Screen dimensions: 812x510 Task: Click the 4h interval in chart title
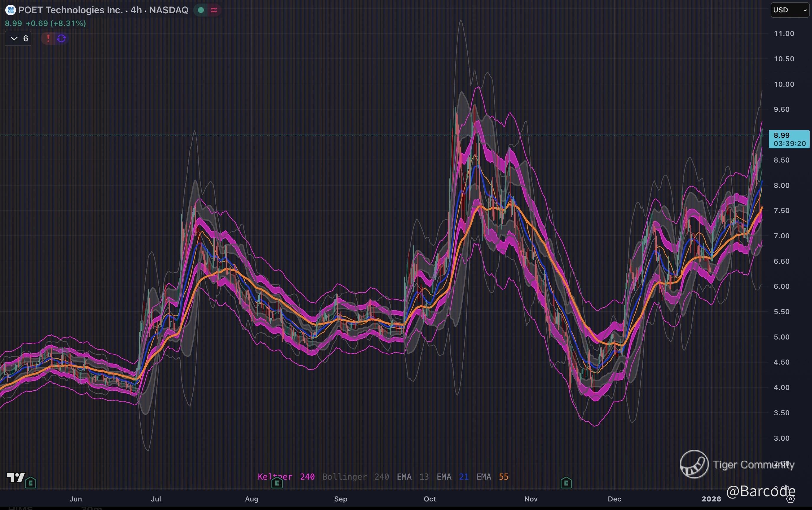(136, 10)
